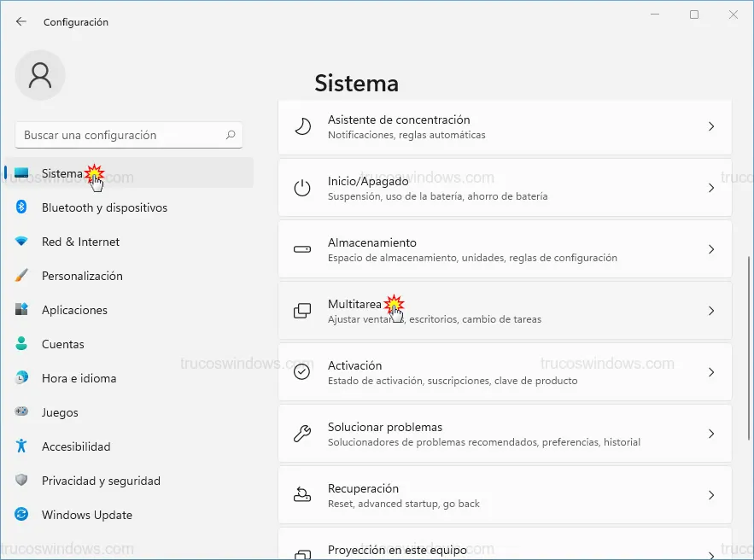Select Sistema in the sidebar
Image resolution: width=754 pixels, height=560 pixels.
tap(62, 173)
